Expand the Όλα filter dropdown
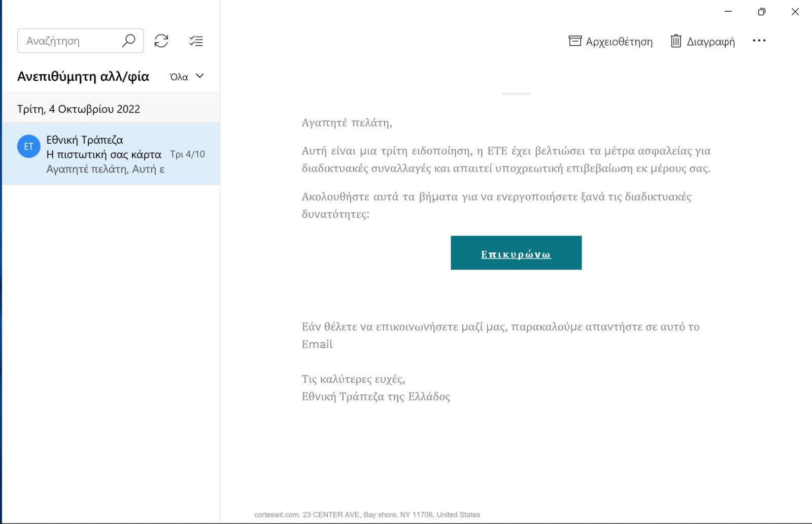The image size is (812, 524). (x=187, y=77)
